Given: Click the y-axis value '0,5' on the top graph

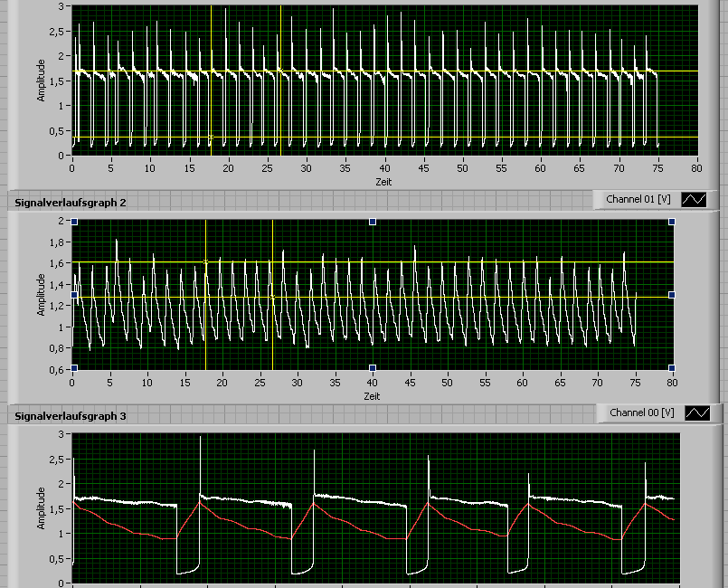Looking at the screenshot, I should [57, 131].
